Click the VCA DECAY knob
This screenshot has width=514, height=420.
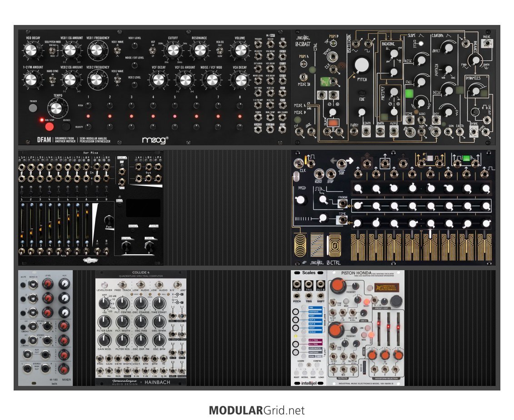tap(240, 80)
